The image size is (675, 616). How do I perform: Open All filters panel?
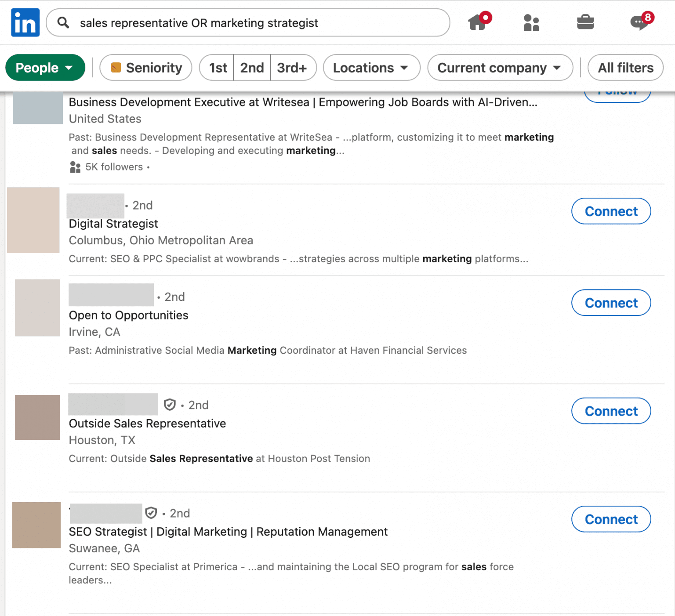click(x=625, y=68)
